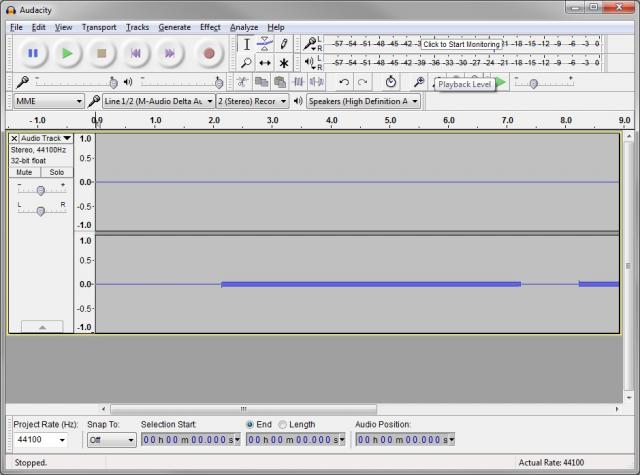Select the Envelope tool

[x=265, y=44]
